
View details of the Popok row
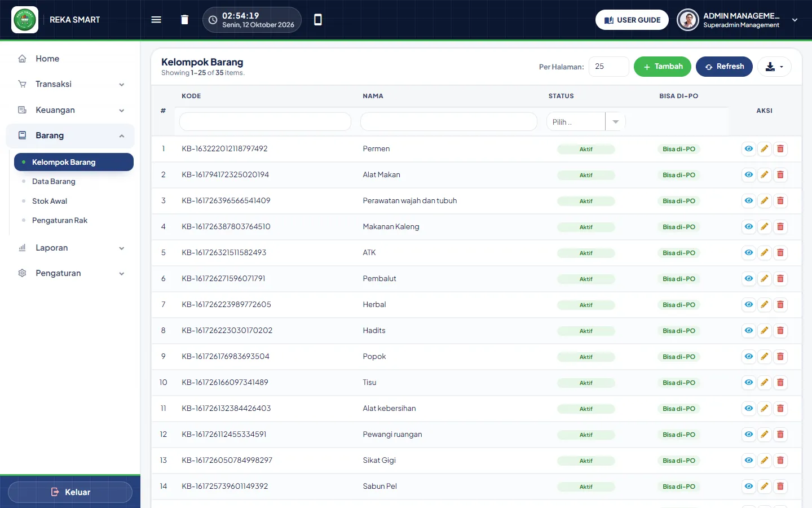click(749, 357)
